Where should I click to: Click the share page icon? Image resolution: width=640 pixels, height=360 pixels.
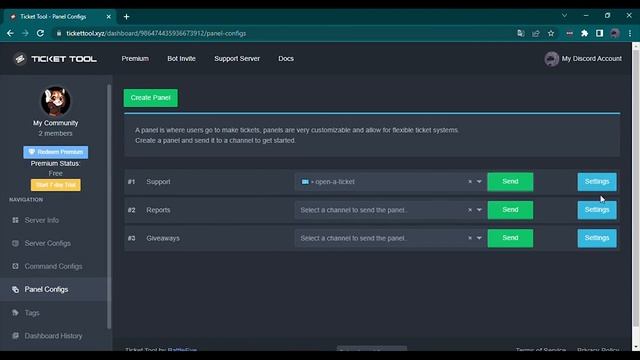536,33
